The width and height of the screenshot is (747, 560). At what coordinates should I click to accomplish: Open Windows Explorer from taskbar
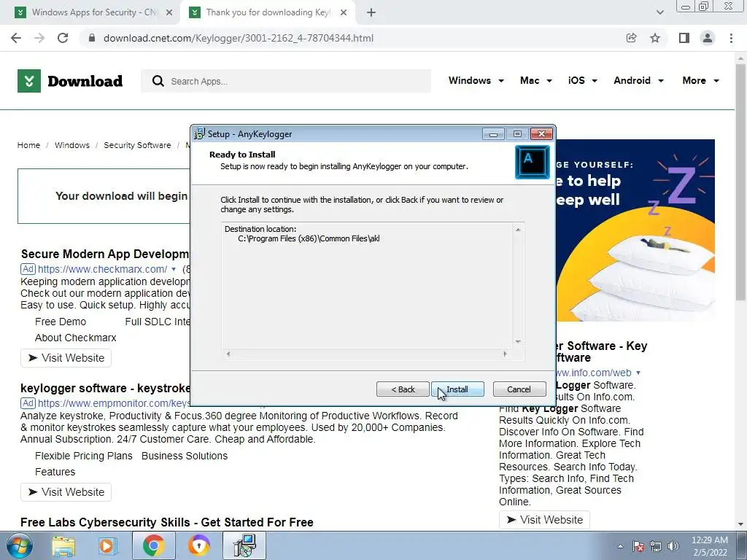point(64,546)
